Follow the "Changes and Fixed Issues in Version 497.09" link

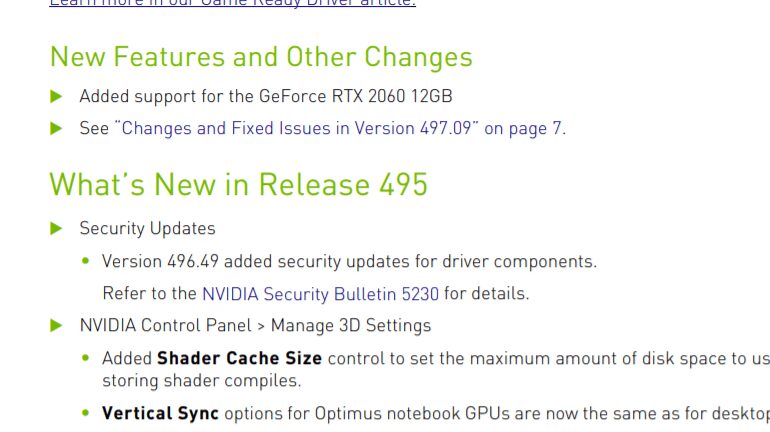[340, 128]
